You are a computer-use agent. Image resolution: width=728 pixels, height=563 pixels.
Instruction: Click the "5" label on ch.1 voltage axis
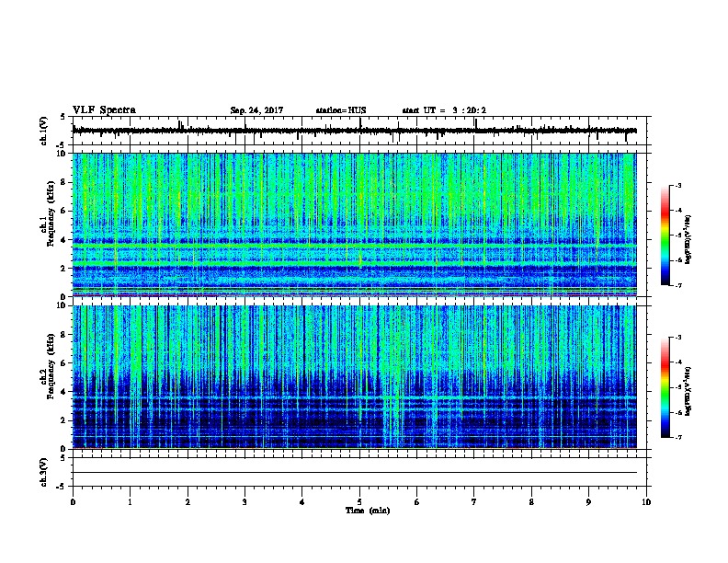63,117
